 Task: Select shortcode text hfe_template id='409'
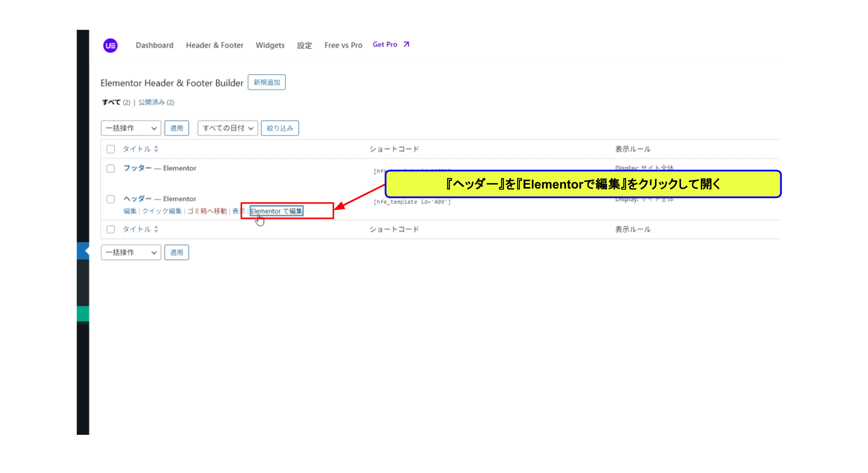(x=412, y=202)
